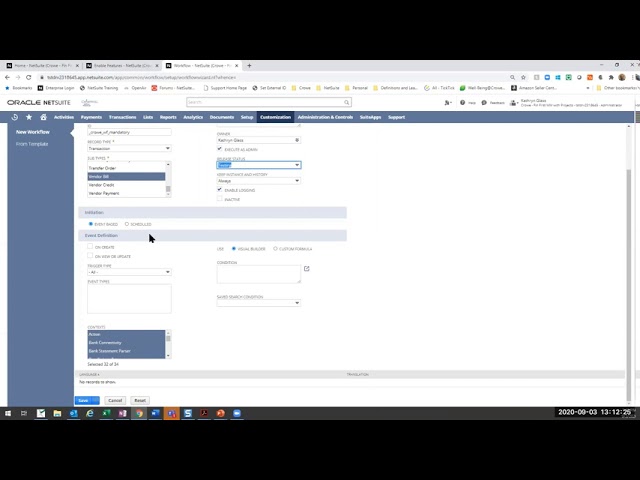Open Excel from the taskbar
The image size is (640, 480).
(106, 413)
